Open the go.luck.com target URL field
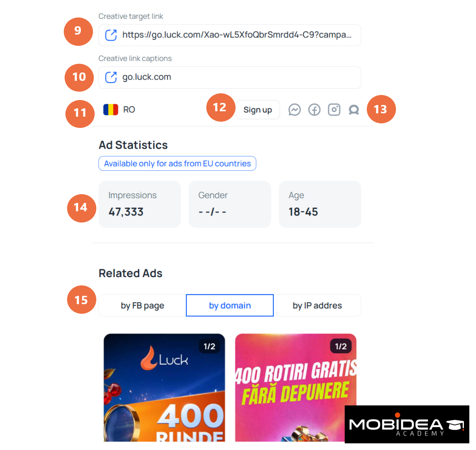476x450 pixels. [230, 35]
